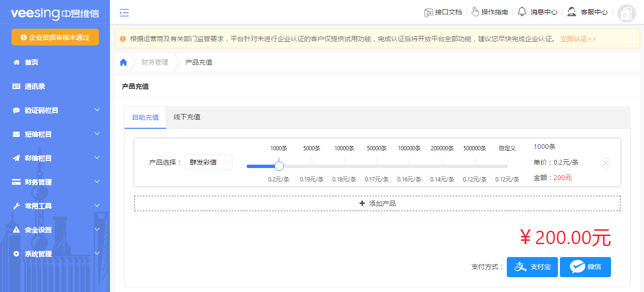Collapse the sidebar with the toggle icon
644x292 pixels.
(124, 13)
